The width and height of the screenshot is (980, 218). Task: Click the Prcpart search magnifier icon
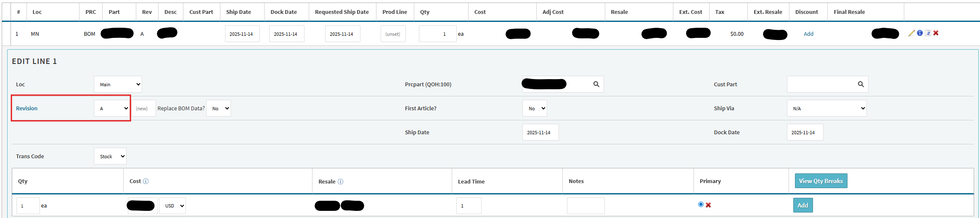point(596,84)
